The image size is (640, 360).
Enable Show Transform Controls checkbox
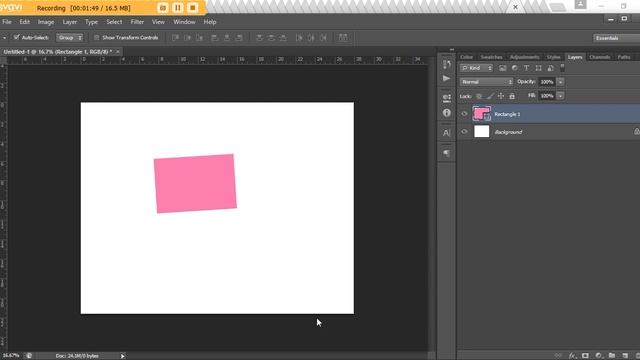[x=96, y=38]
